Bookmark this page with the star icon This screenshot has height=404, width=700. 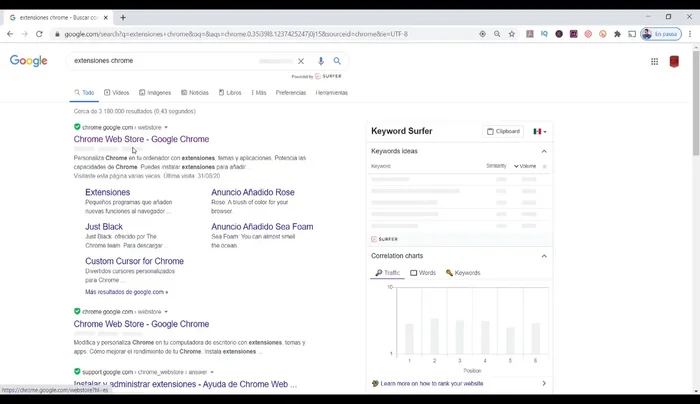click(x=512, y=34)
